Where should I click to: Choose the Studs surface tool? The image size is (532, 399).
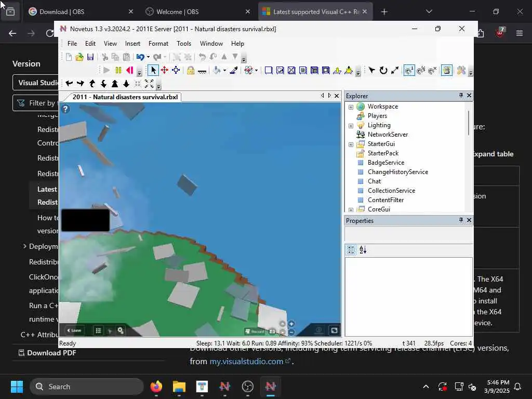tap(303, 70)
